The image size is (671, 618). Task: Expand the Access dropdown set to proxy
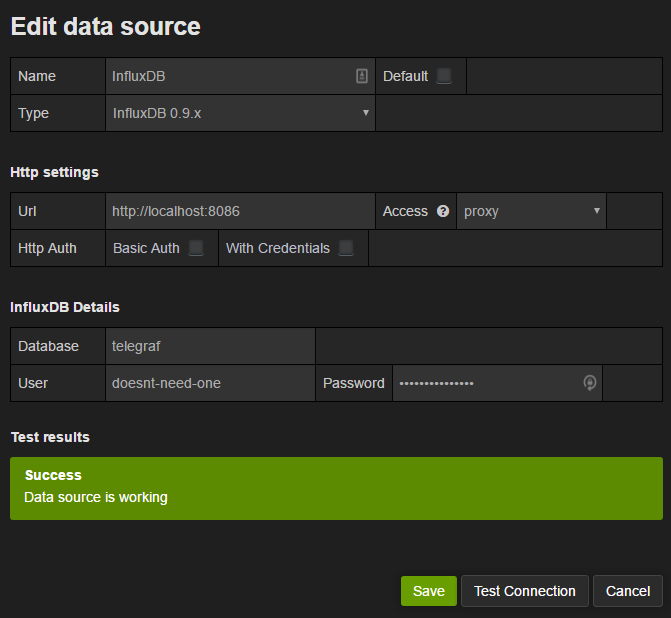point(531,212)
